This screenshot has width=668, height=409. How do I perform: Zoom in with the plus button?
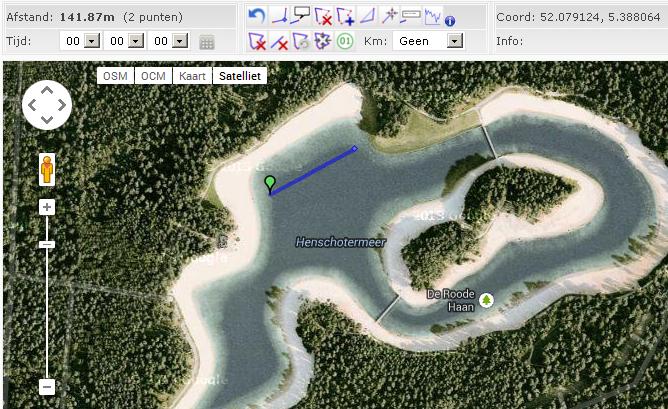(x=47, y=207)
